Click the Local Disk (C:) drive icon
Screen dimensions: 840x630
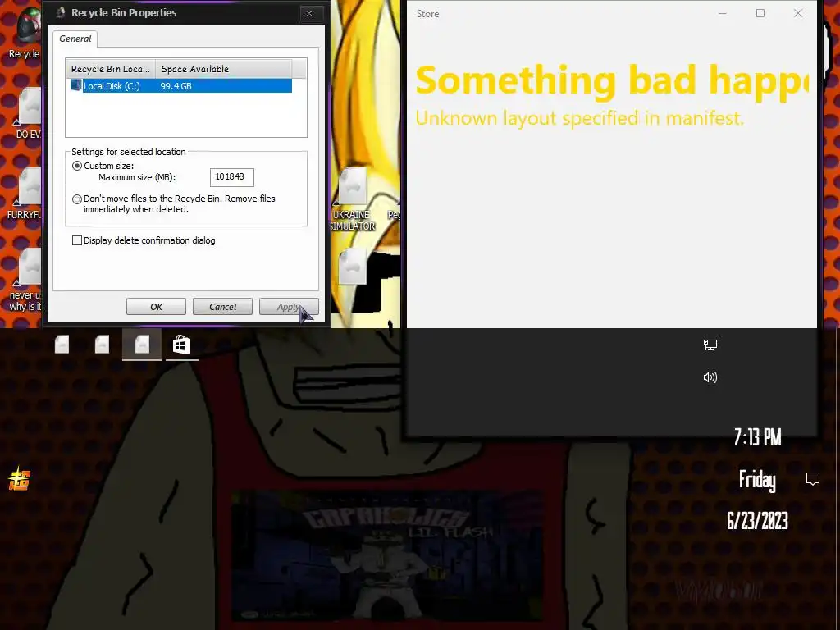pos(76,85)
